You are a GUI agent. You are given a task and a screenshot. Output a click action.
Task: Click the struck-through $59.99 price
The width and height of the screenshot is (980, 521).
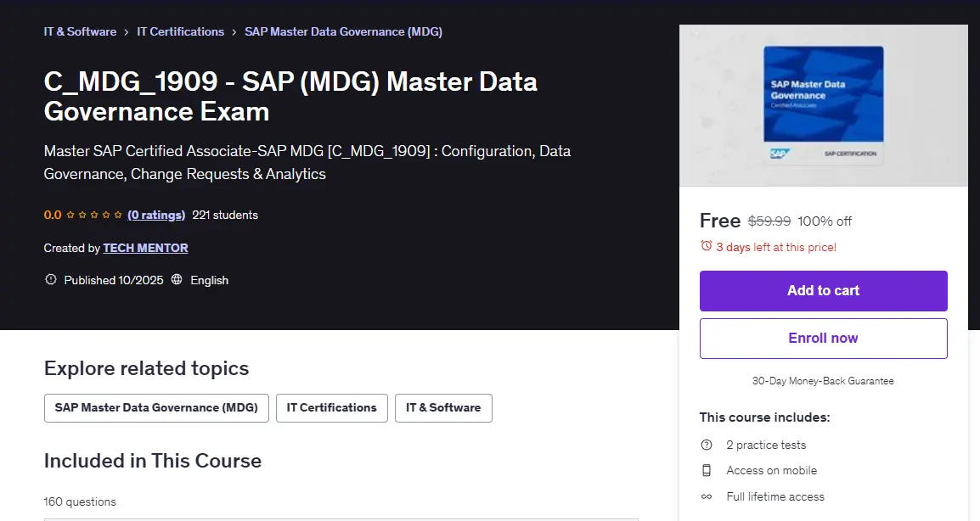pyautogui.click(x=769, y=221)
